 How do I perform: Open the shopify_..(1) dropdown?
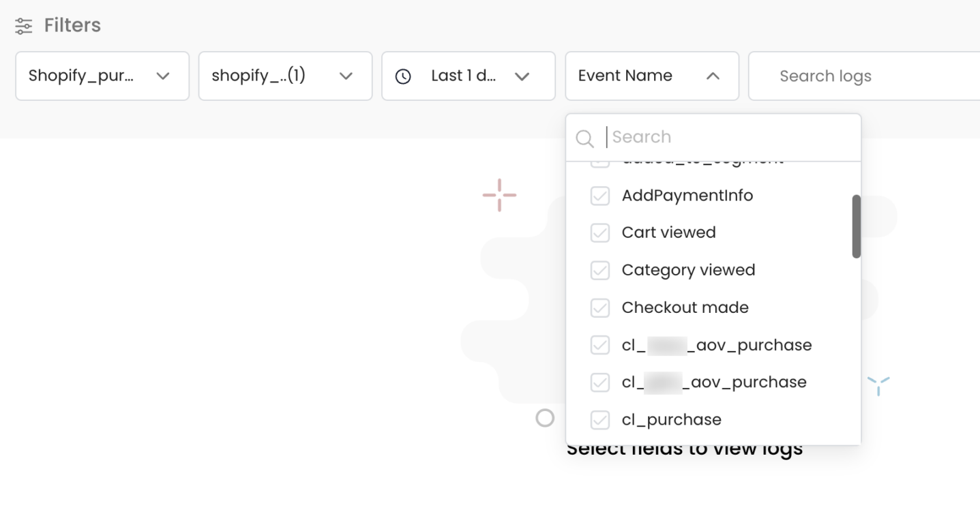[x=285, y=76]
